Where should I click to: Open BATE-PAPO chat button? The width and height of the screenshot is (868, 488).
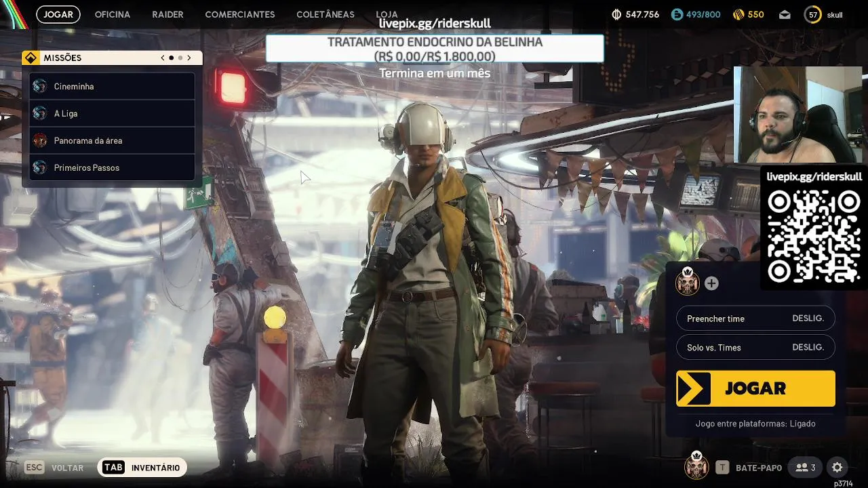click(749, 468)
